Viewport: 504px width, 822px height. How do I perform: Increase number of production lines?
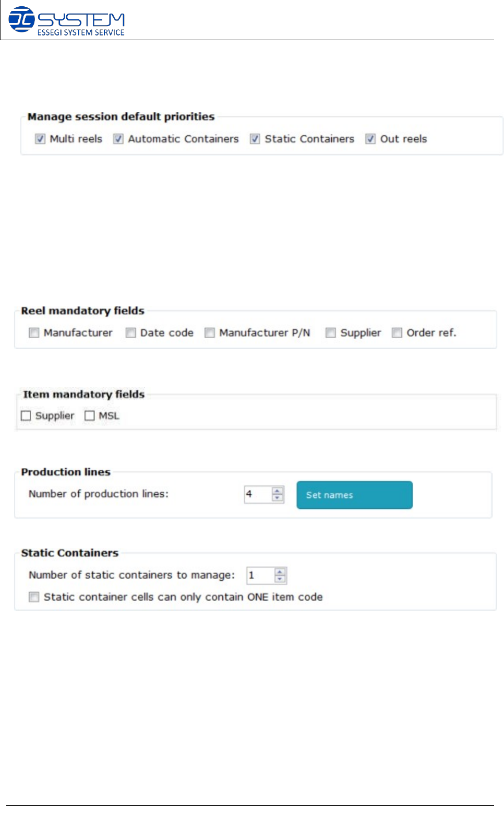(278, 491)
